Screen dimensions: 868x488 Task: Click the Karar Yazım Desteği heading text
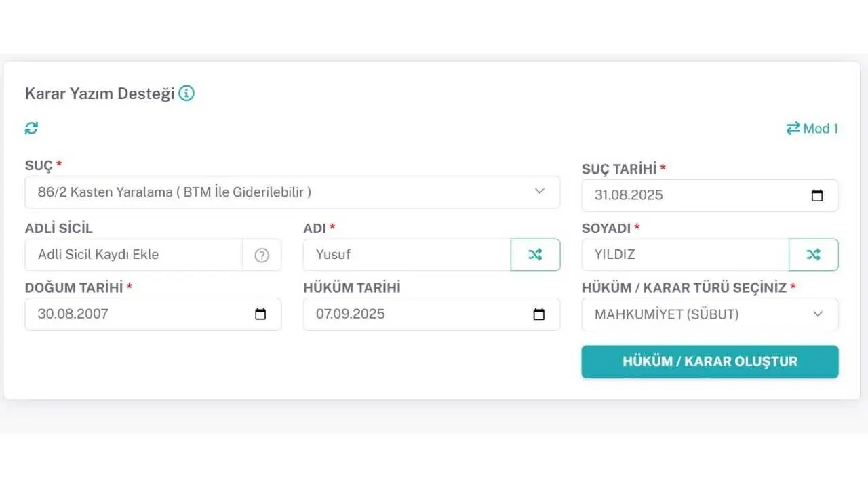99,94
